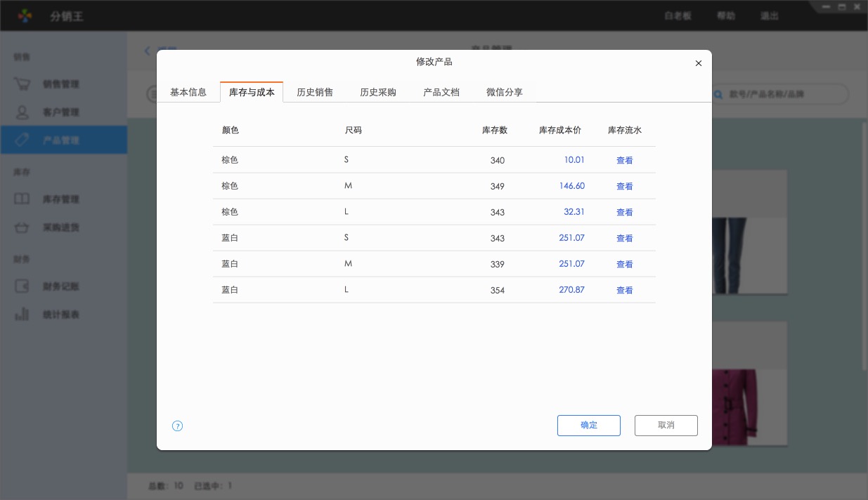Screen dimensions: 868x500
Task: Close the 修改产品 dialog with the X
Action: point(698,63)
